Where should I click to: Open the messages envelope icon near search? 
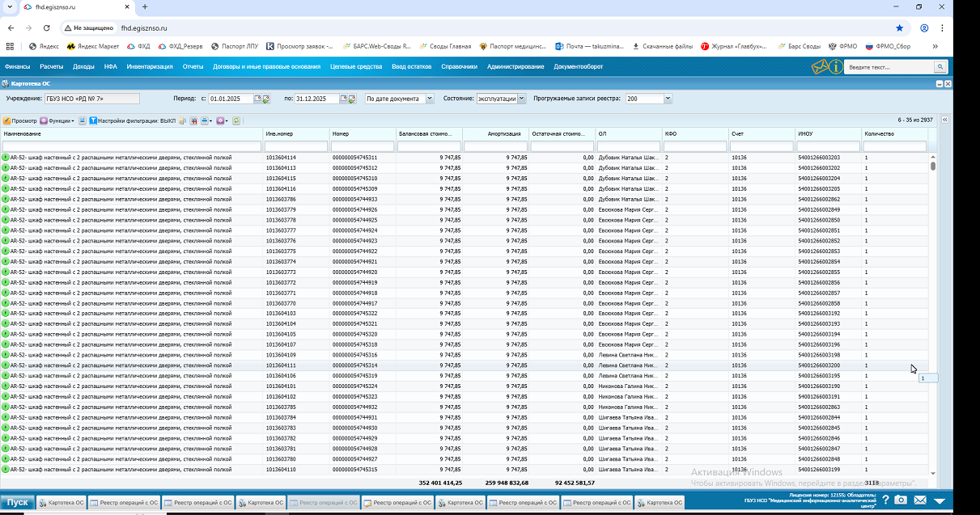tap(821, 67)
